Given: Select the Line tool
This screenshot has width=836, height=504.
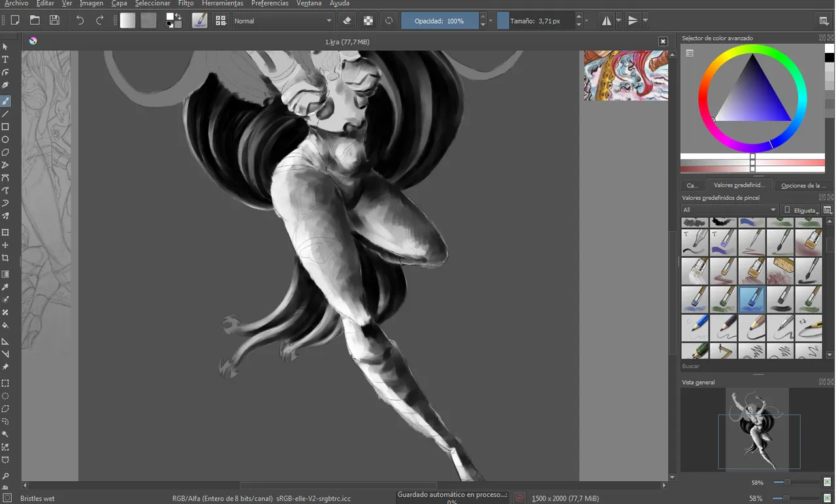Looking at the screenshot, I should click(x=5, y=114).
